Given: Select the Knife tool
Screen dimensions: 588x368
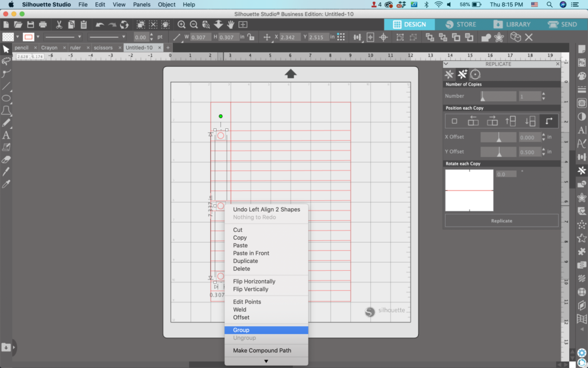Looking at the screenshot, I should 6,171.
